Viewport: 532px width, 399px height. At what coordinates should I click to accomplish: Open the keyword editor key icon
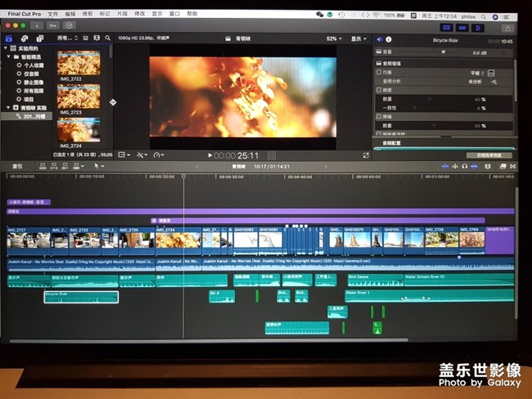(x=54, y=25)
